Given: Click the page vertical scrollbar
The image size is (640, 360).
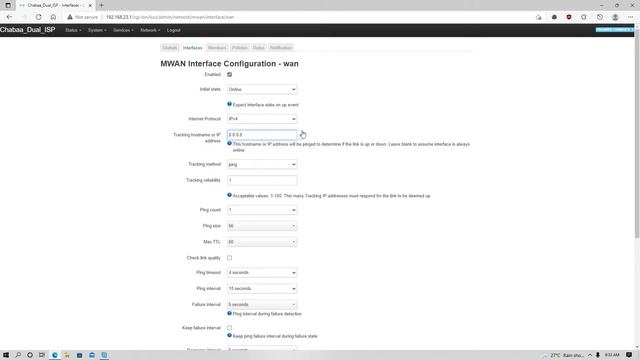Looking at the screenshot, I should (637, 135).
